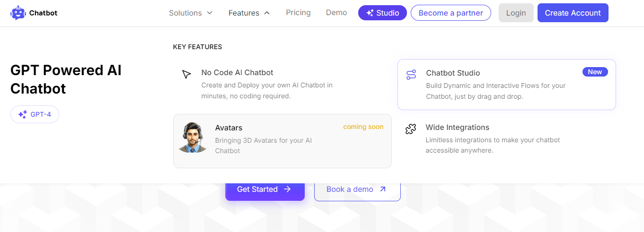Click the flow icon next to Chatbot Studio
The width and height of the screenshot is (644, 232).
point(411,75)
